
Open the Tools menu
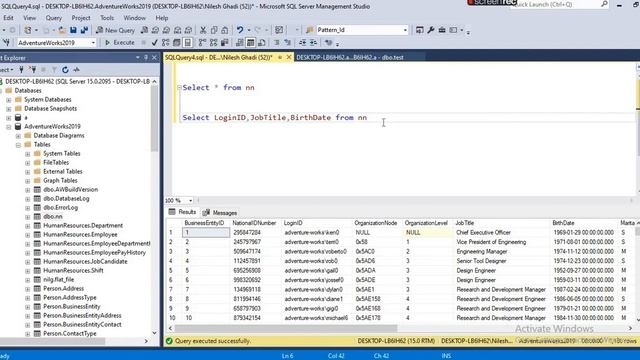pos(107,18)
